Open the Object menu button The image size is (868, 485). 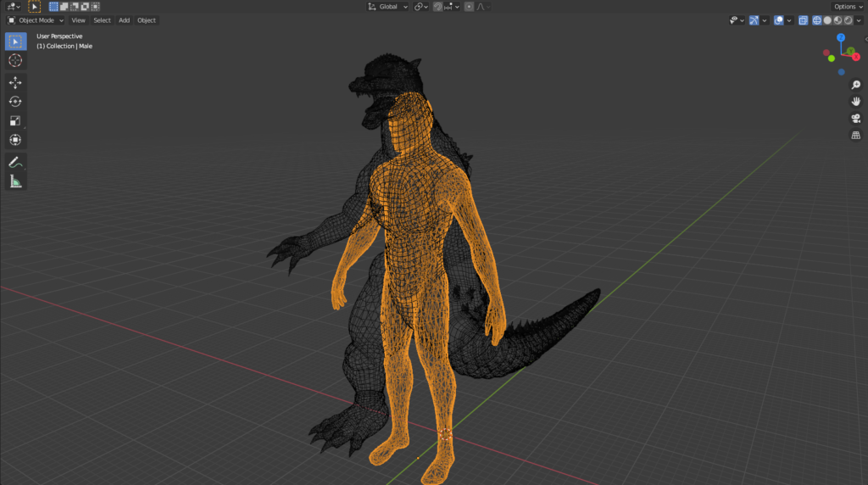[x=147, y=20]
